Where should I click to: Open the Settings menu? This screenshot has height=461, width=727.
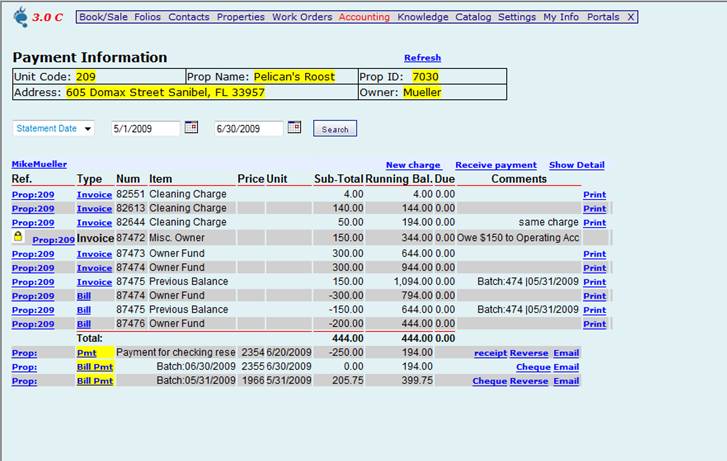[x=517, y=17]
